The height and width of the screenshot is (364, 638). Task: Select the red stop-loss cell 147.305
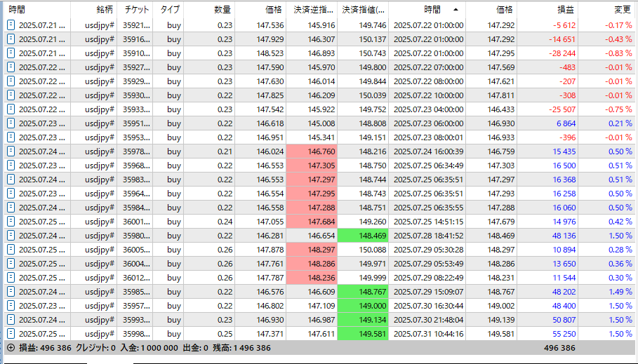[x=312, y=166]
